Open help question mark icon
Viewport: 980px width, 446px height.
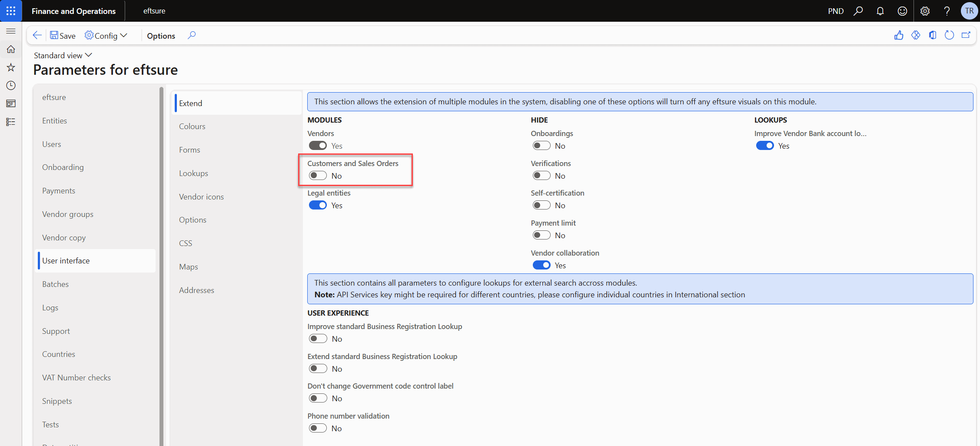pyautogui.click(x=947, y=11)
